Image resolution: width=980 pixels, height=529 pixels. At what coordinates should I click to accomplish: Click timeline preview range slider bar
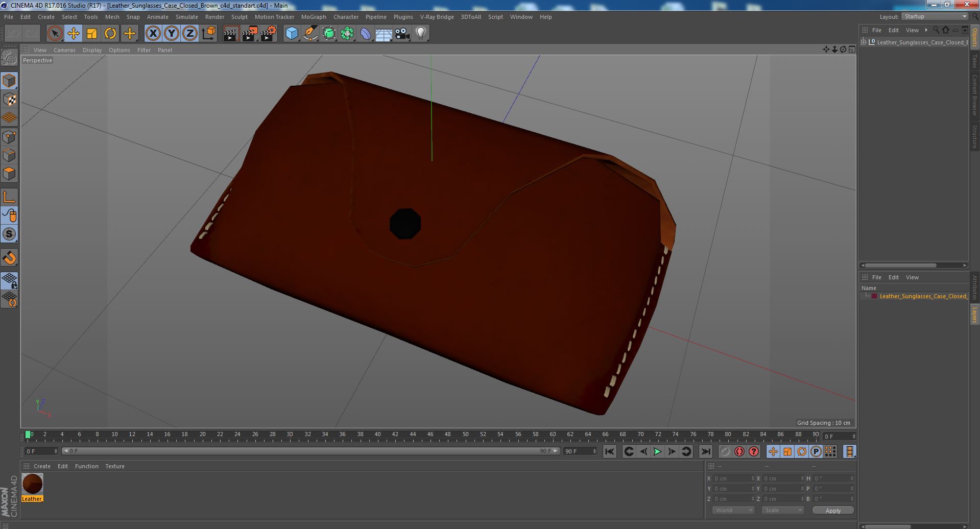click(x=310, y=451)
